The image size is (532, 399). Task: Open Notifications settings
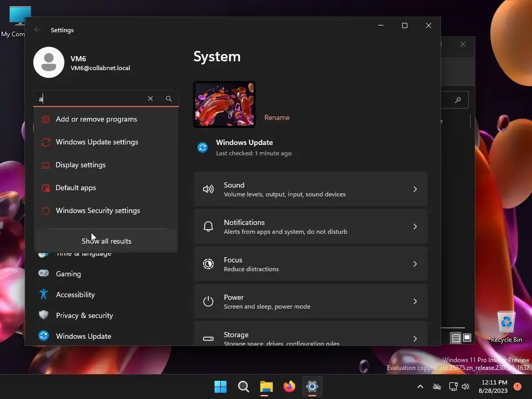coord(311,227)
